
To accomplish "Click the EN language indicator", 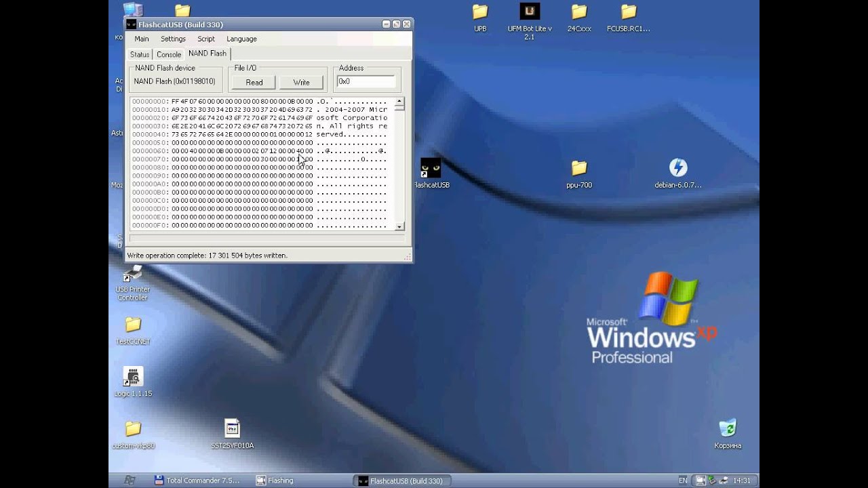I will click(683, 481).
